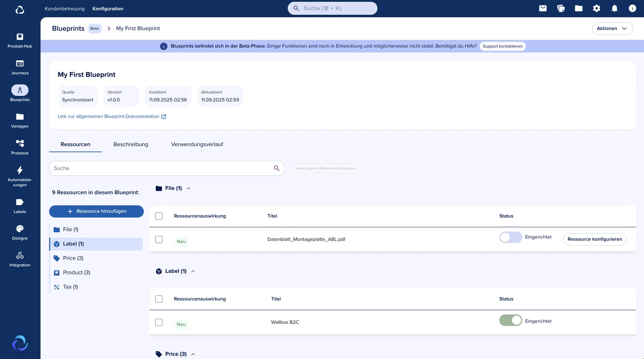
Task: Click the external link icon beside documentation link
Action: point(164,117)
